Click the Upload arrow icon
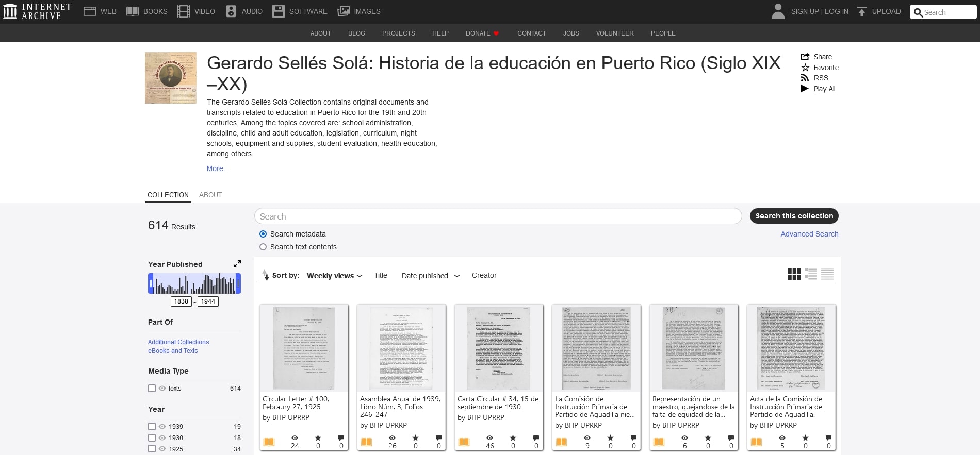The height and width of the screenshot is (455, 980). click(861, 11)
